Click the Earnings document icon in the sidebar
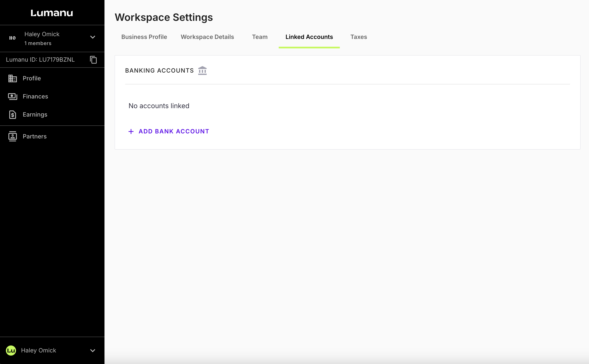The image size is (589, 364). coord(12,115)
